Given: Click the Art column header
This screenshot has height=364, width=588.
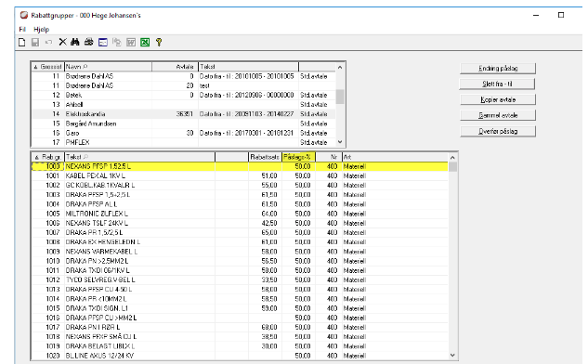Looking at the screenshot, I should tap(395, 157).
